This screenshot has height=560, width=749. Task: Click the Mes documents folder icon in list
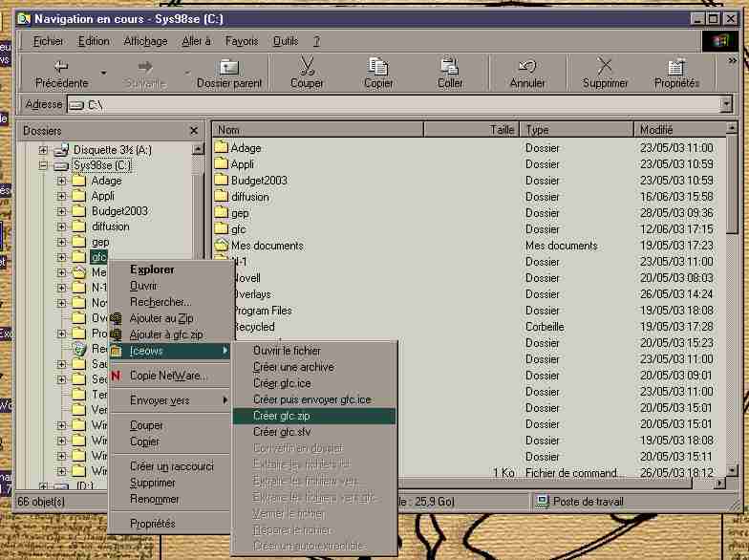click(222, 245)
